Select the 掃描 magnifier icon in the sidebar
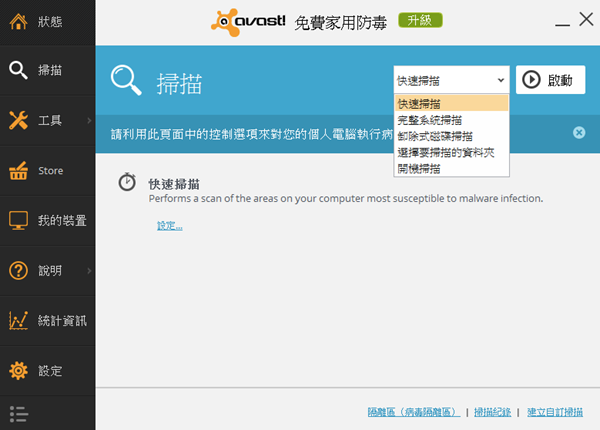Image resolution: width=600 pixels, height=430 pixels. tap(18, 70)
